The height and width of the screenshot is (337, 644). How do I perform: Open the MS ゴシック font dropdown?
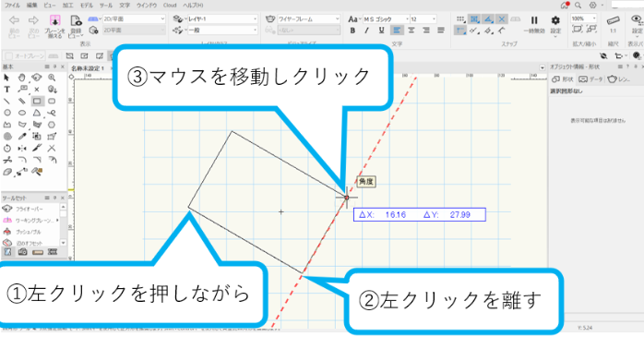(386, 18)
